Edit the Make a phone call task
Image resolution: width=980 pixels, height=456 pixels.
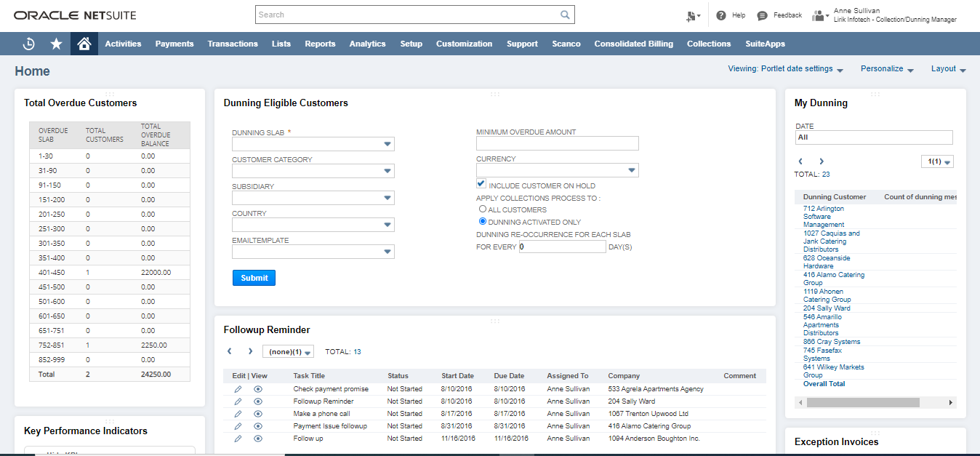238,414
